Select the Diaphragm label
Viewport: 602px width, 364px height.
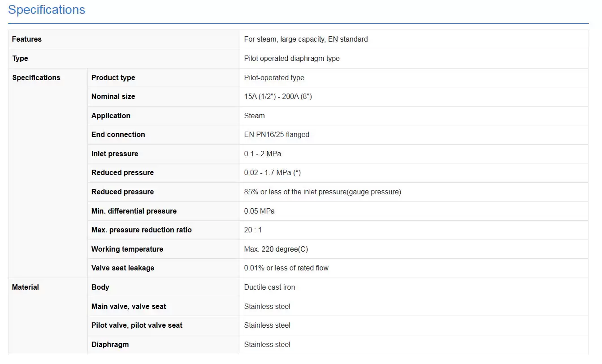coord(110,345)
